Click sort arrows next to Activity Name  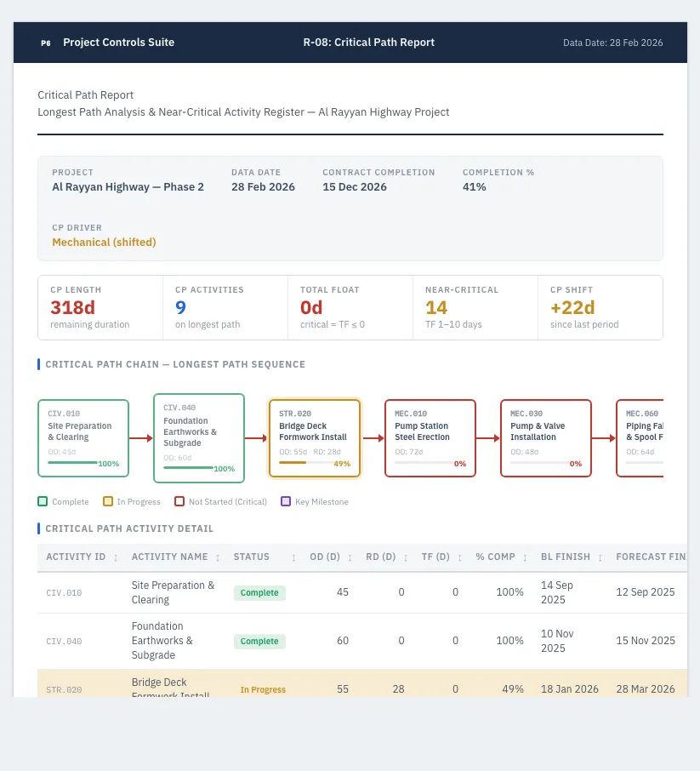point(218,557)
